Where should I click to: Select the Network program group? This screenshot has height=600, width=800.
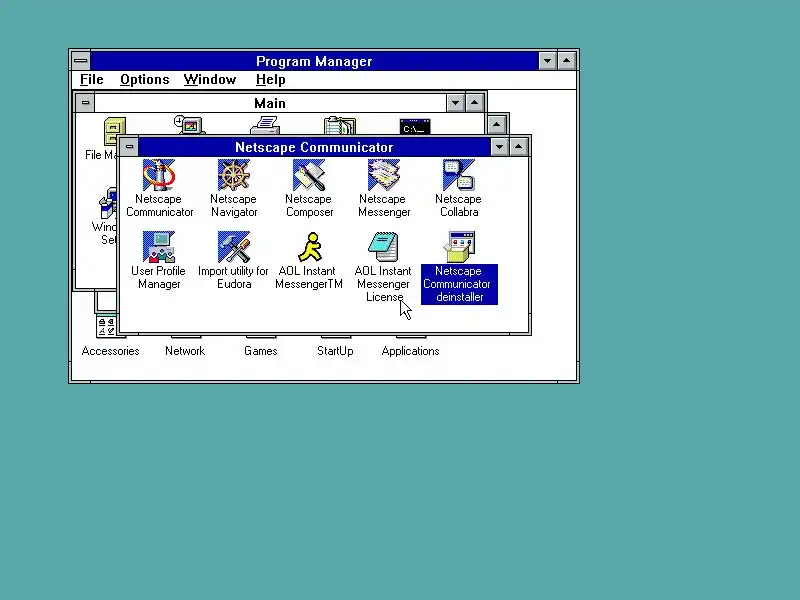point(185,351)
